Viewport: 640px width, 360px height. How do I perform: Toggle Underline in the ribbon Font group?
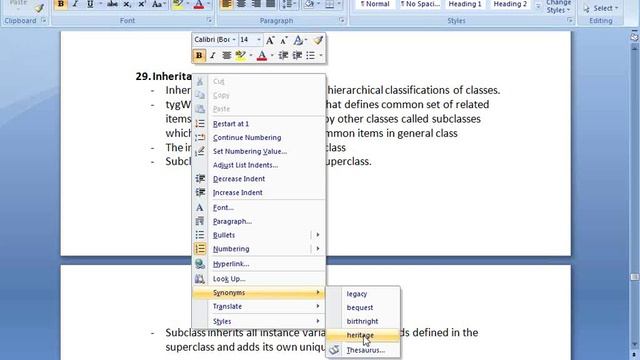90,4
